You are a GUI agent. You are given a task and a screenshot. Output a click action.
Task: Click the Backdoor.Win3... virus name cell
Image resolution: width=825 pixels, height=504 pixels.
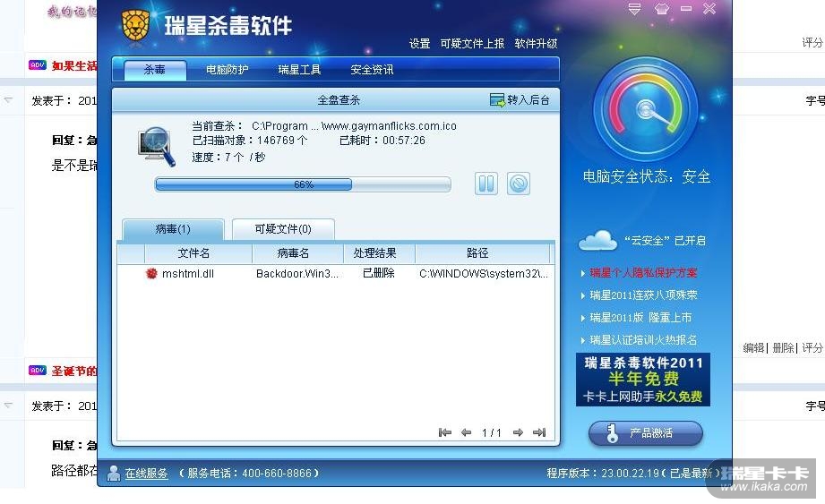point(297,273)
